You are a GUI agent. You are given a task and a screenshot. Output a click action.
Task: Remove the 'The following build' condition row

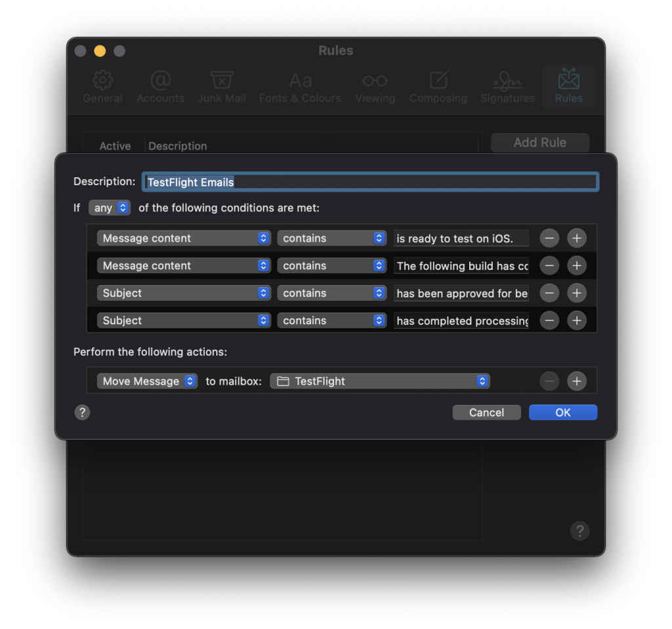pyautogui.click(x=549, y=266)
